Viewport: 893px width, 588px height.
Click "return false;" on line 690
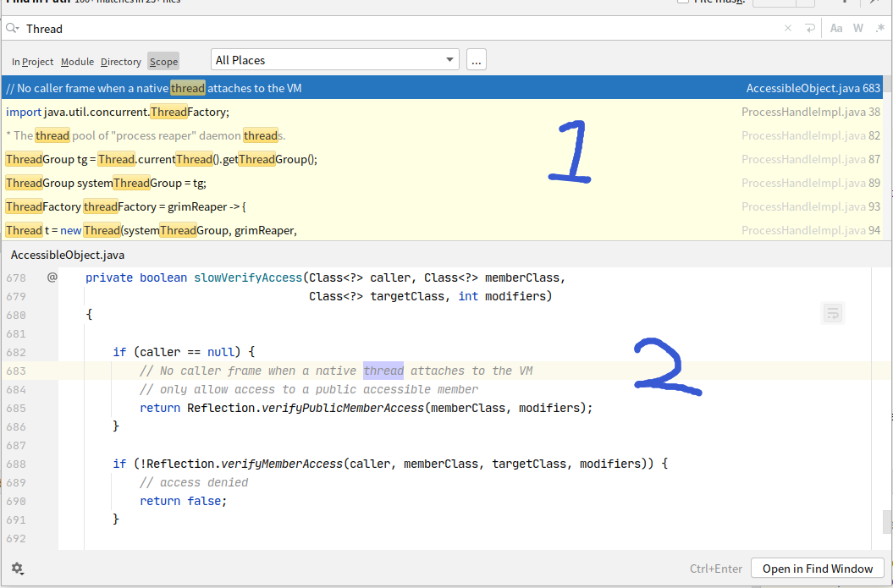pos(183,501)
